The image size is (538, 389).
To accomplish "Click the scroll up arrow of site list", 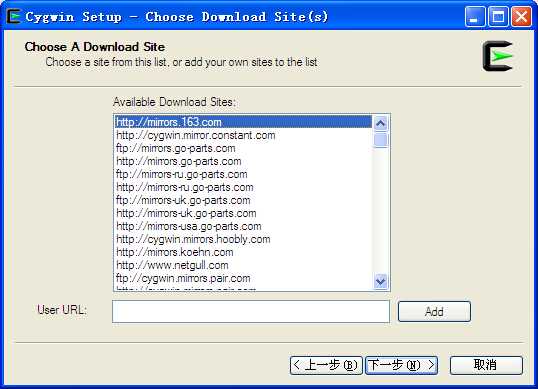I will (380, 123).
